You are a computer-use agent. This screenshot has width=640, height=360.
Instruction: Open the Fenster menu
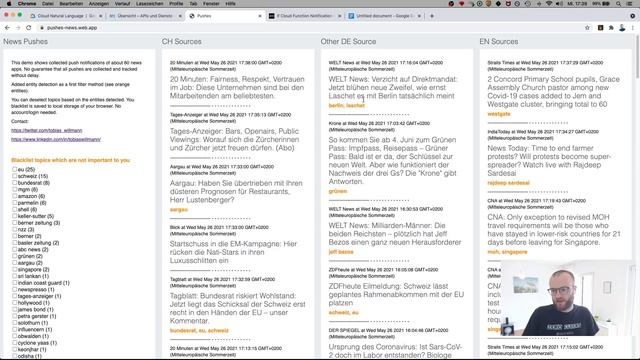click(x=211, y=4)
